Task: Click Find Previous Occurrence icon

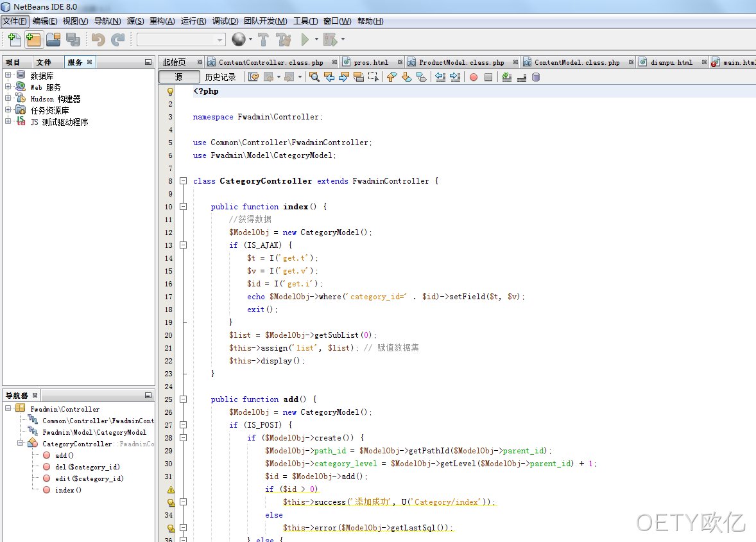Action: (x=329, y=76)
